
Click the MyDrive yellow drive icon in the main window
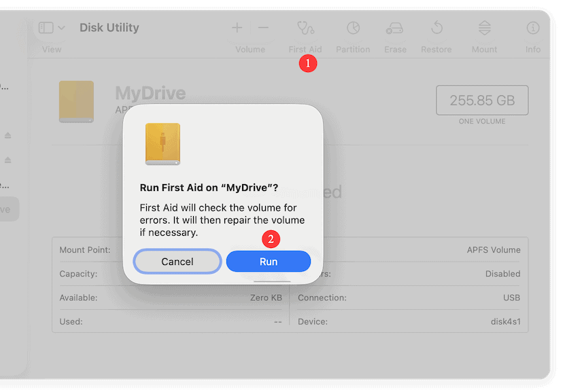[x=76, y=102]
